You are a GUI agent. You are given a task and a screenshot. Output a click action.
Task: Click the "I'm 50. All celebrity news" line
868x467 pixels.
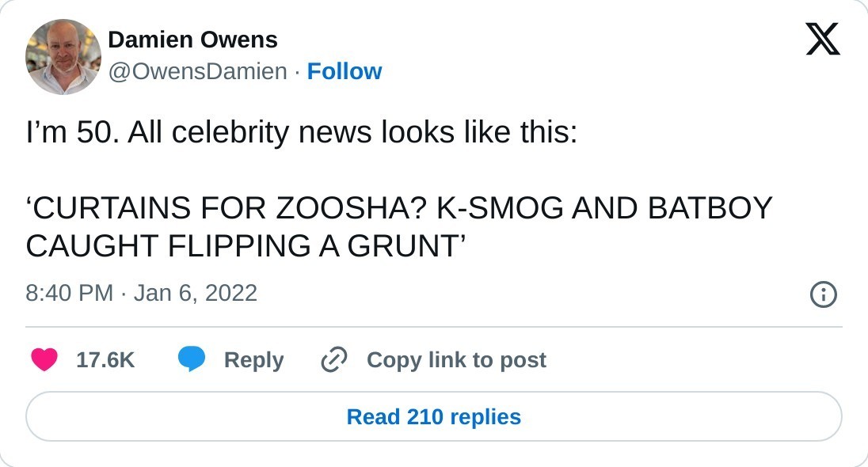tap(301, 132)
